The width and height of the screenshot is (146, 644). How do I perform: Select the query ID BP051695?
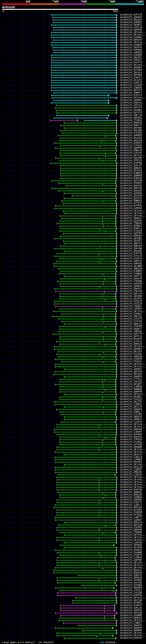tap(8, 7)
